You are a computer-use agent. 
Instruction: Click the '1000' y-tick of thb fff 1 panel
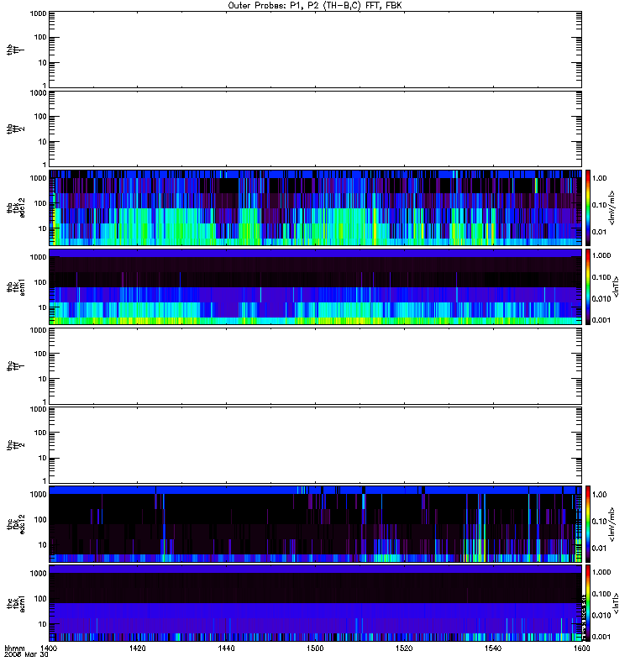(x=38, y=13)
